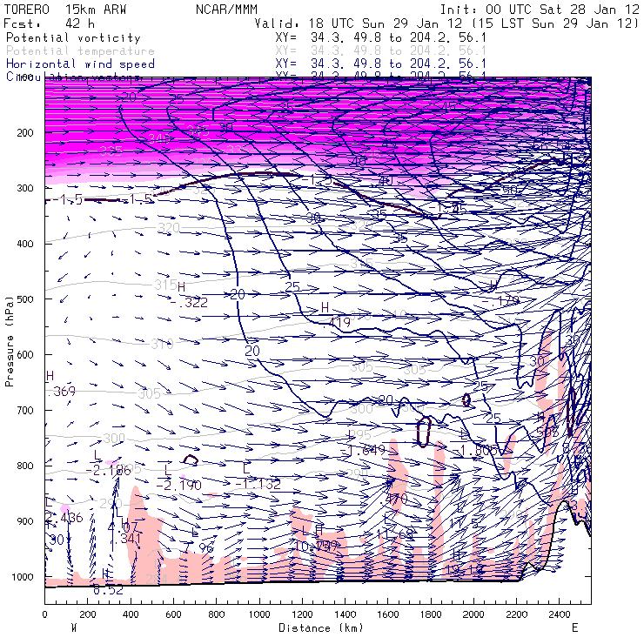
Task: Click the '-1.649' vorticity value
Action: point(363,451)
